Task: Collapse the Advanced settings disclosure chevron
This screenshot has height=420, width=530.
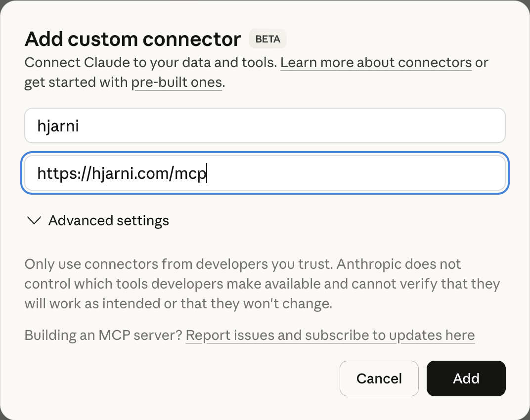Action: pos(34,220)
